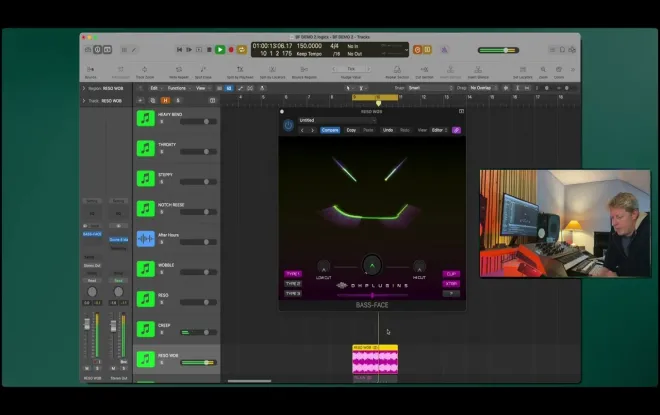The width and height of the screenshot is (660, 415).
Task: Toggle the global Solo S button
Action: click(178, 101)
